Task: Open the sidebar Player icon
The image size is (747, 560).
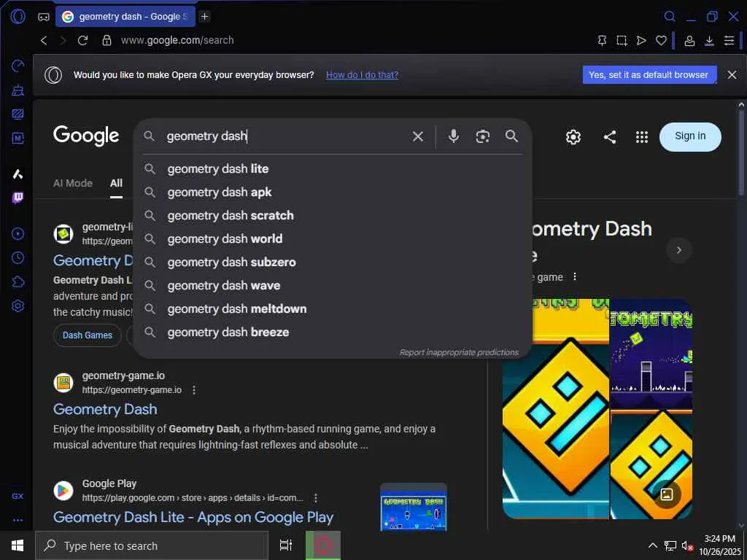Action: [18, 234]
